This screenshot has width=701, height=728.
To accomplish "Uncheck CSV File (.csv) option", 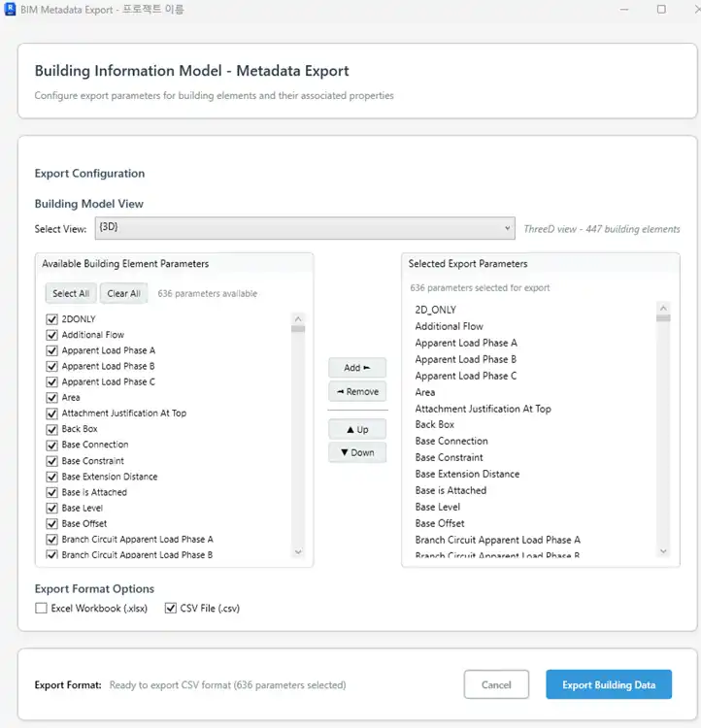I will point(171,609).
